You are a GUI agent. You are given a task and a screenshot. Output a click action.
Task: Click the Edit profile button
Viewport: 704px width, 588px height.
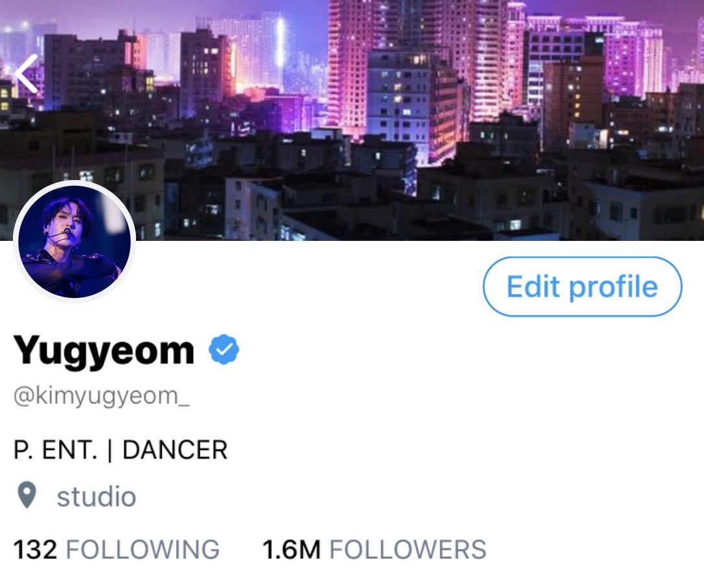(x=582, y=286)
